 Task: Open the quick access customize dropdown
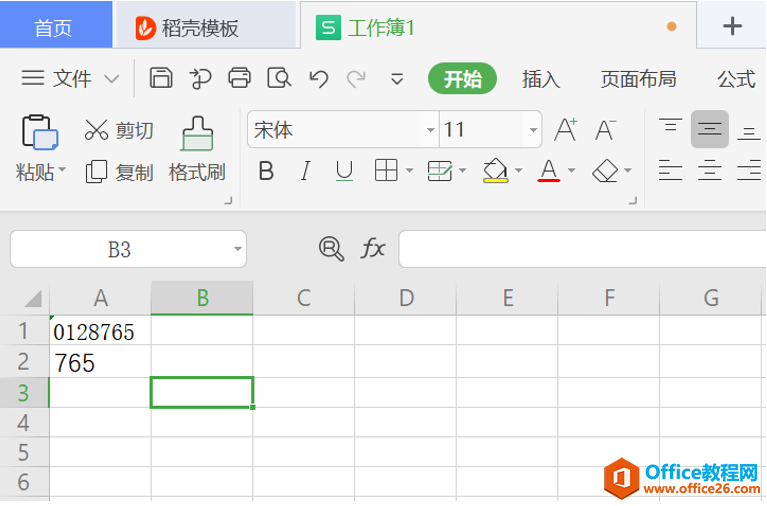tap(397, 79)
